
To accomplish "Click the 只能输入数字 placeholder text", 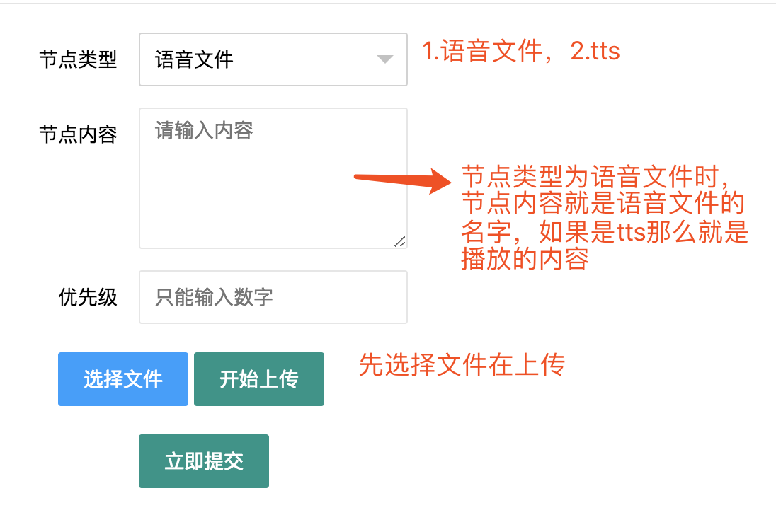I will [214, 297].
